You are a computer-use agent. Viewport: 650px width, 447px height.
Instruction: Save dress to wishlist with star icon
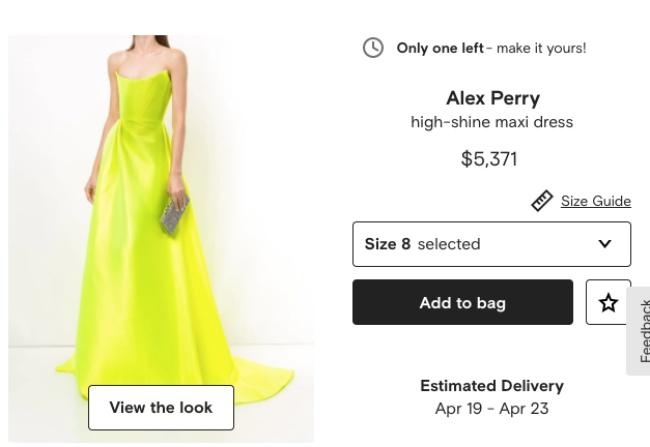[x=608, y=302]
